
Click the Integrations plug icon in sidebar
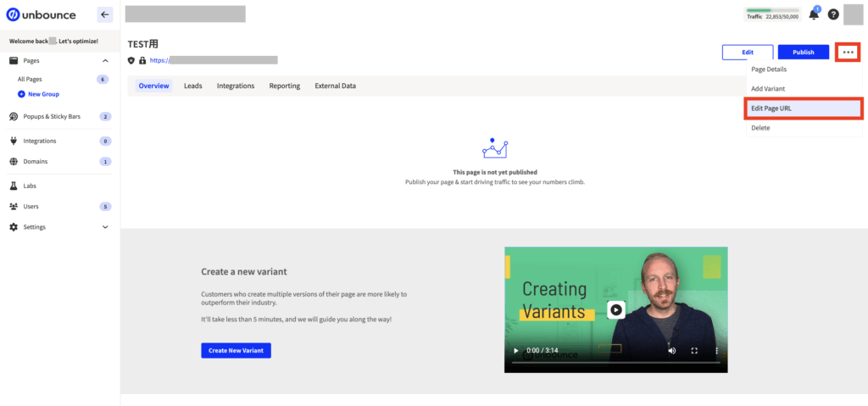(14, 141)
